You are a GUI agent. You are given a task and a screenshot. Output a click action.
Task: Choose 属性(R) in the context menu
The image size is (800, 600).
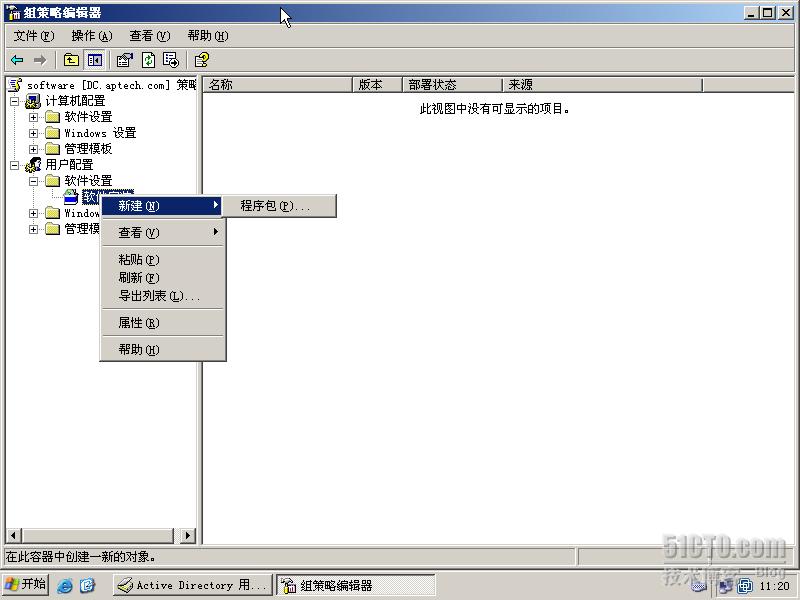point(163,322)
